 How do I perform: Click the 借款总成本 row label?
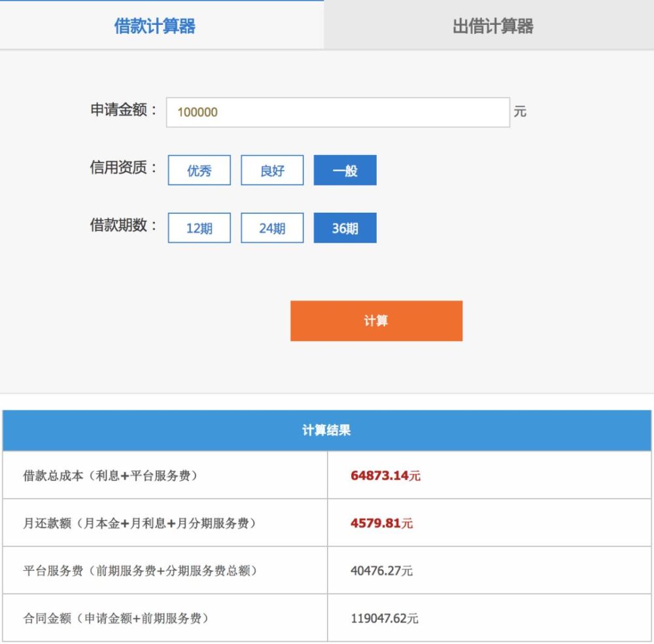pos(111,475)
